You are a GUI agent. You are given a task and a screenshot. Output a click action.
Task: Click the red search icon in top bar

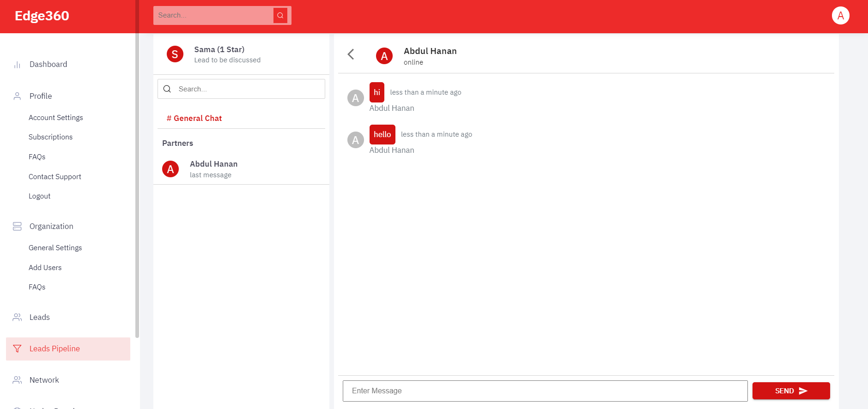click(x=280, y=15)
